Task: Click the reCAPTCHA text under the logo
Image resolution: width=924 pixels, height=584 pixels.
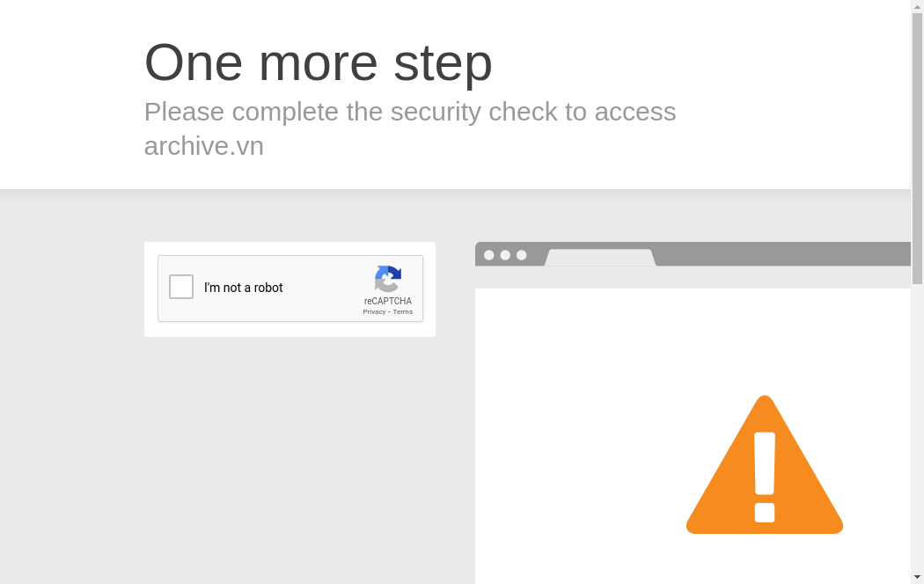Action: 388,301
